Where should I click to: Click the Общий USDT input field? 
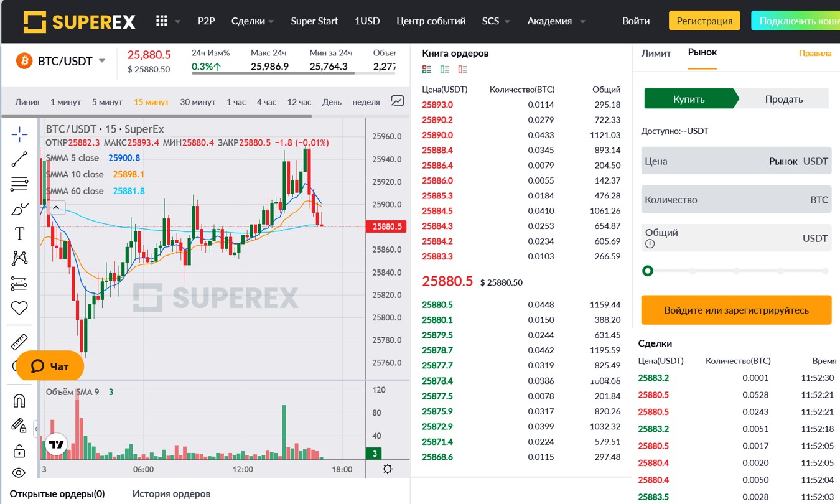[736, 238]
